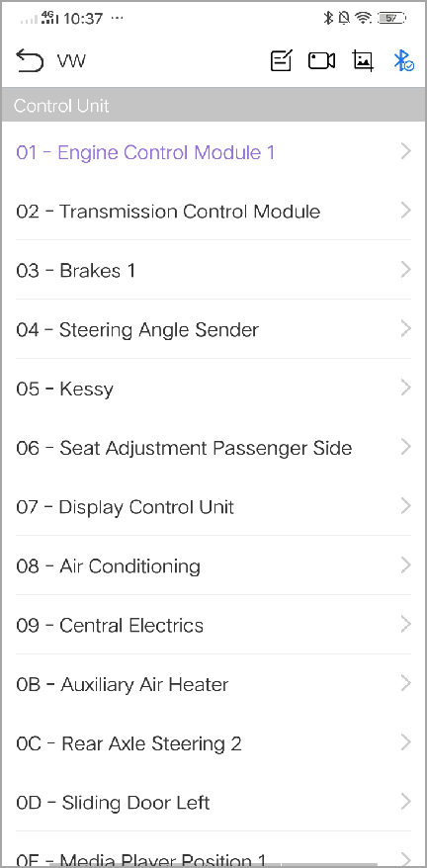The height and width of the screenshot is (868, 427).
Task: Expand chevron for Seat Adjustment Passenger Side
Action: pyautogui.click(x=406, y=447)
